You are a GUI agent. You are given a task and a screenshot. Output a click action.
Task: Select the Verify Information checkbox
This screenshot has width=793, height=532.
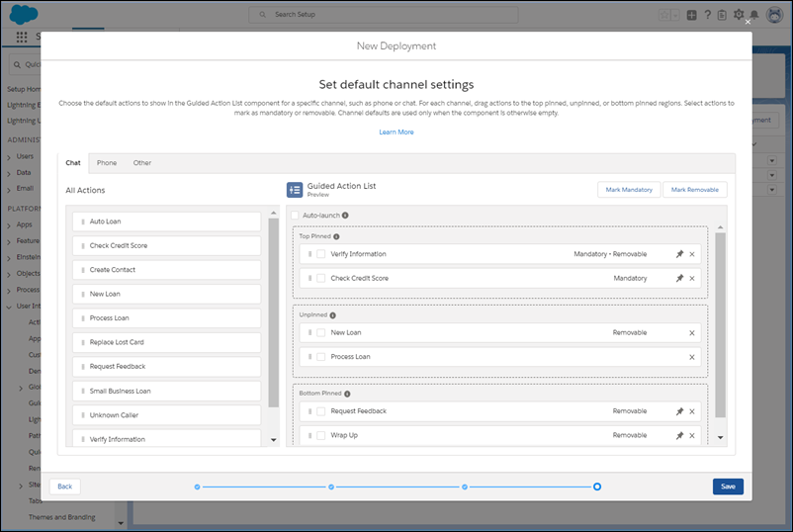tap(320, 254)
